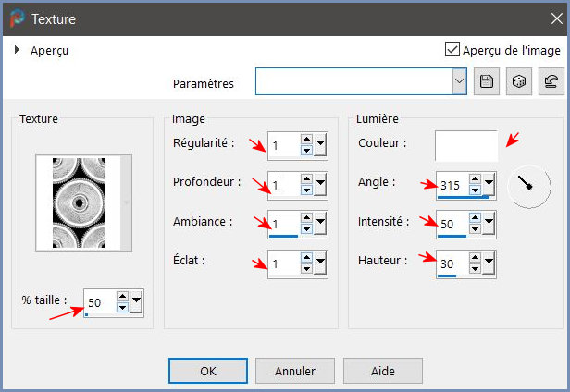Click the reset to default icon

click(x=550, y=82)
